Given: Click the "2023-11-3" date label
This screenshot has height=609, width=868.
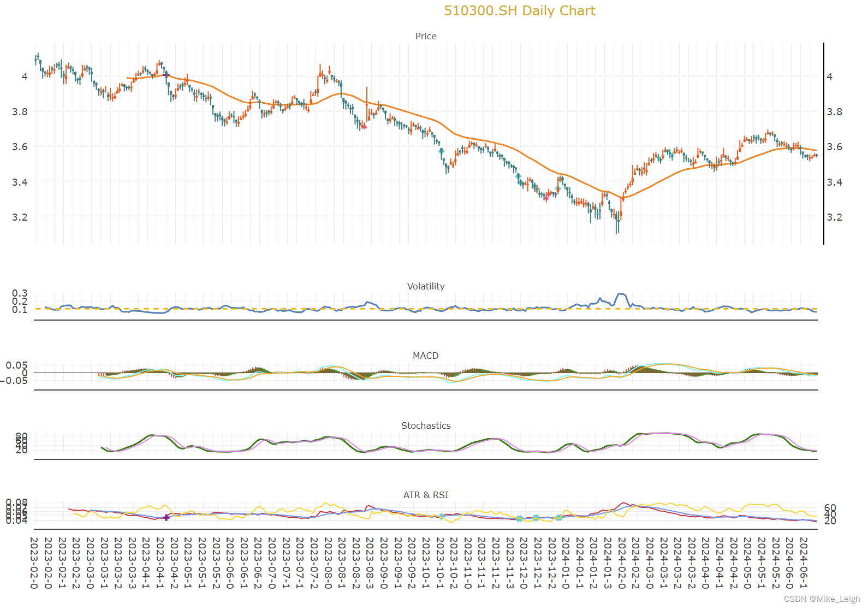Looking at the screenshot, I should 509,563.
